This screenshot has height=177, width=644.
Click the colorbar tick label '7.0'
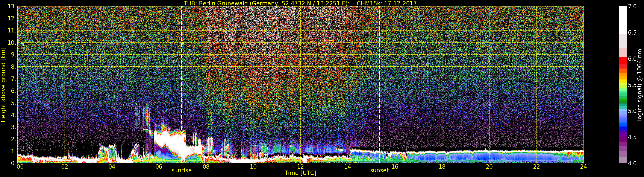point(632,6)
